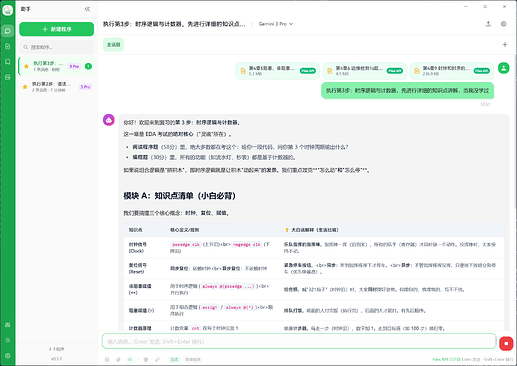
Task: Click the 'posedge clk' code tag in the table
Action: click(x=186, y=245)
